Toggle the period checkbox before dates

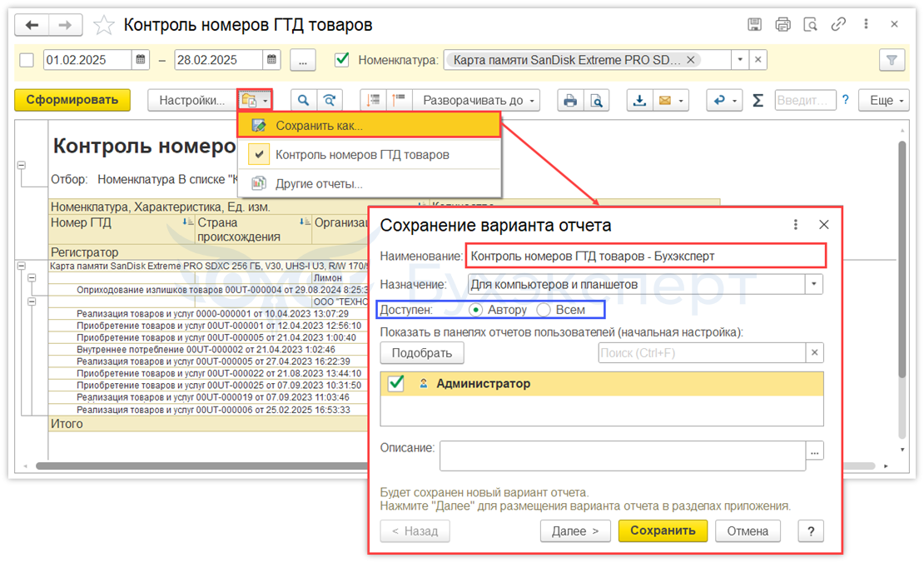tap(27, 60)
